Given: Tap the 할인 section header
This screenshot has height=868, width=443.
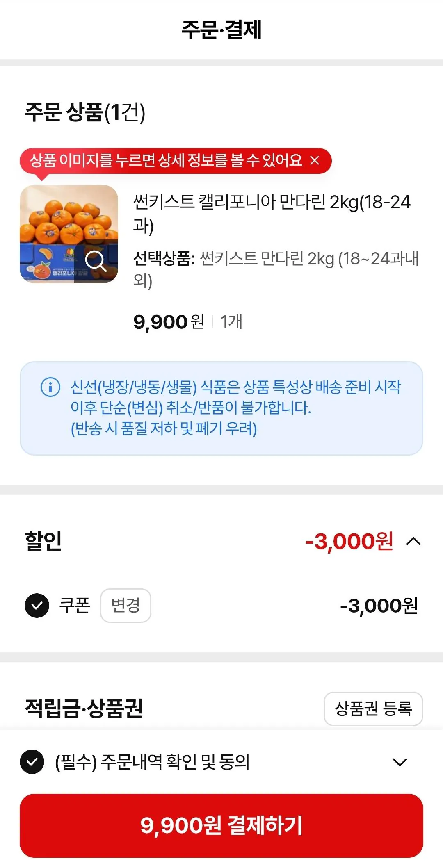Looking at the screenshot, I should pos(43,541).
